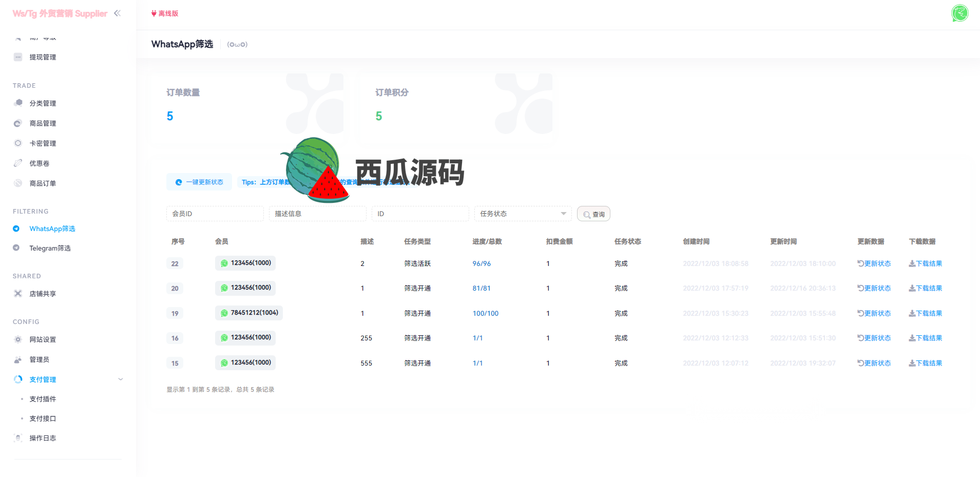Click the sequence number 22 badge
The width and height of the screenshot is (980, 477).
point(175,263)
